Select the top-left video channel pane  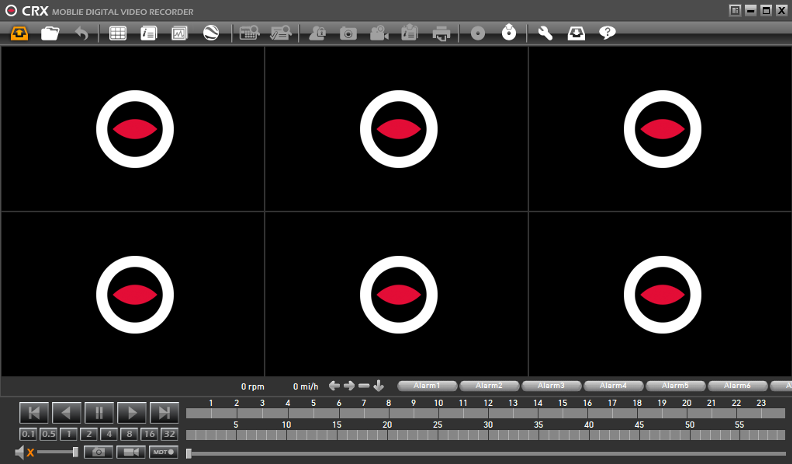tap(133, 129)
